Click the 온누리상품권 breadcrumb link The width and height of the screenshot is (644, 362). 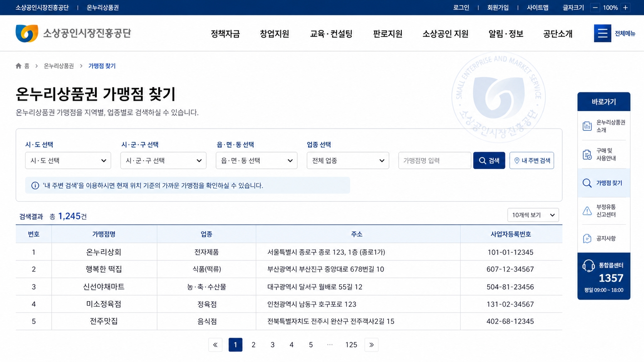59,66
